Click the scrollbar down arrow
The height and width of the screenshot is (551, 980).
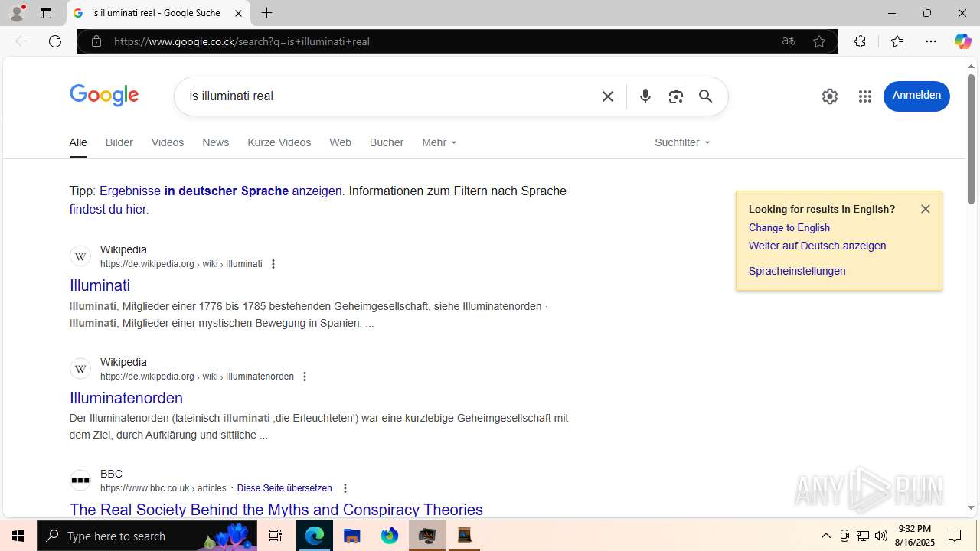click(971, 507)
